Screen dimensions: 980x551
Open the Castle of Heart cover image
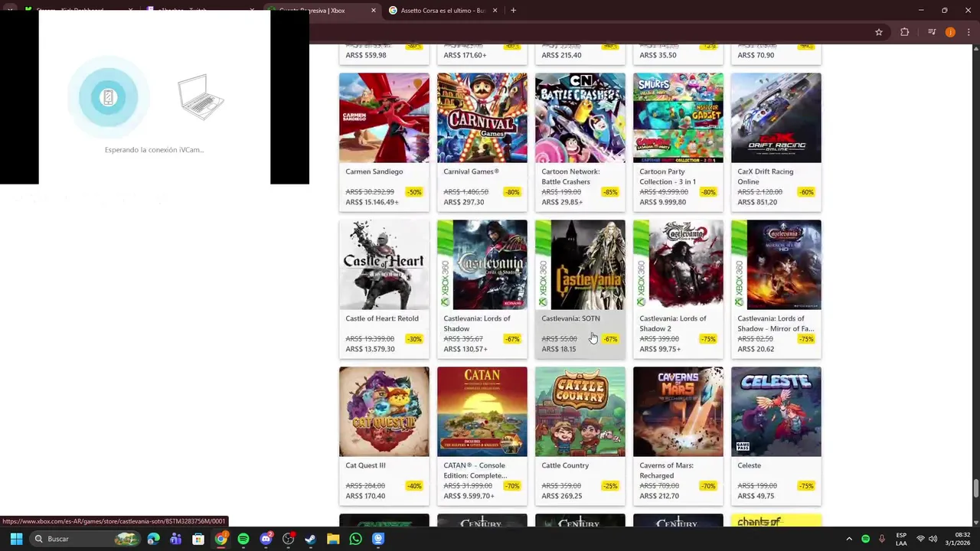(x=384, y=265)
